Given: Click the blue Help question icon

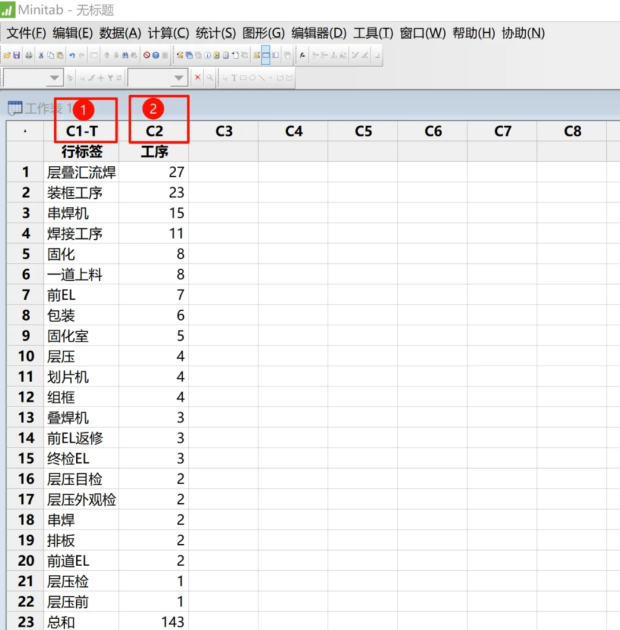Looking at the screenshot, I should tap(156, 55).
